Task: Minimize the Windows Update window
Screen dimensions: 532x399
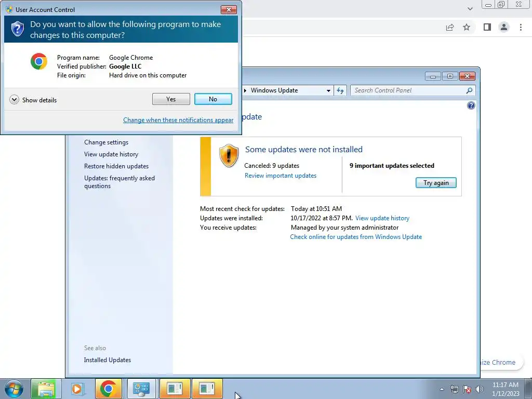Action: pos(433,76)
